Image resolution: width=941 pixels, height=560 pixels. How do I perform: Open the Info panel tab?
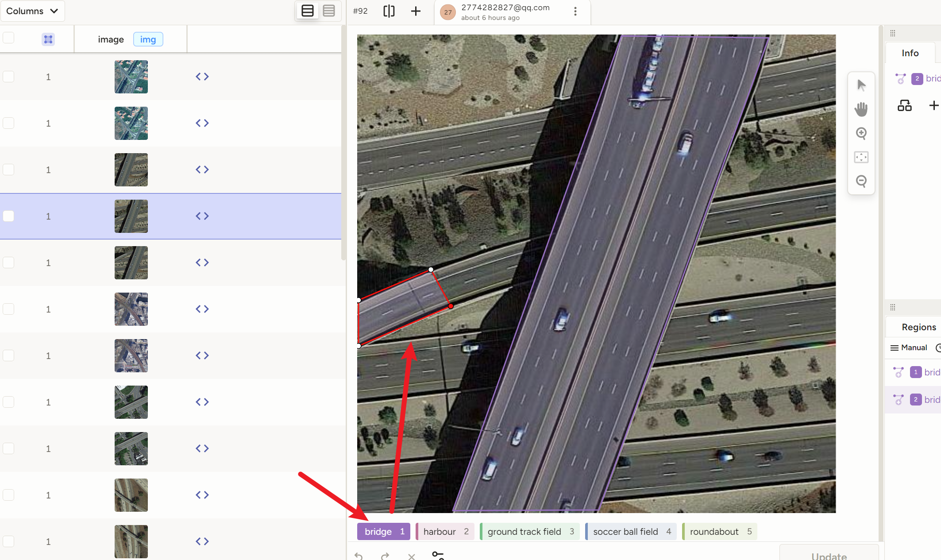coord(910,53)
